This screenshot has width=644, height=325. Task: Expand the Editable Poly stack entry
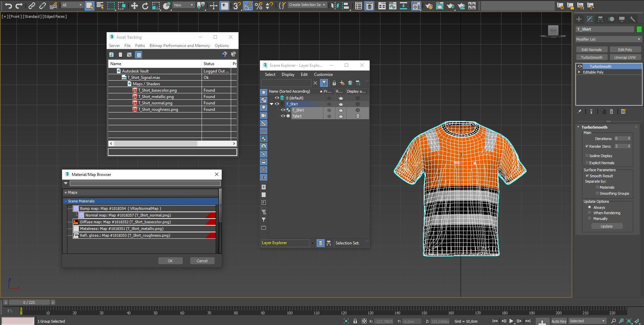click(579, 72)
